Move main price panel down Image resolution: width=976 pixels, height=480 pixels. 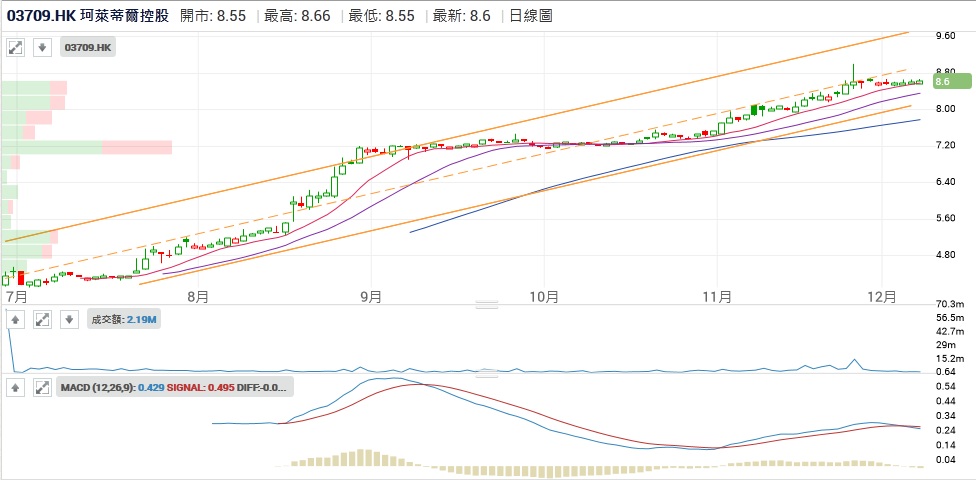click(x=42, y=47)
